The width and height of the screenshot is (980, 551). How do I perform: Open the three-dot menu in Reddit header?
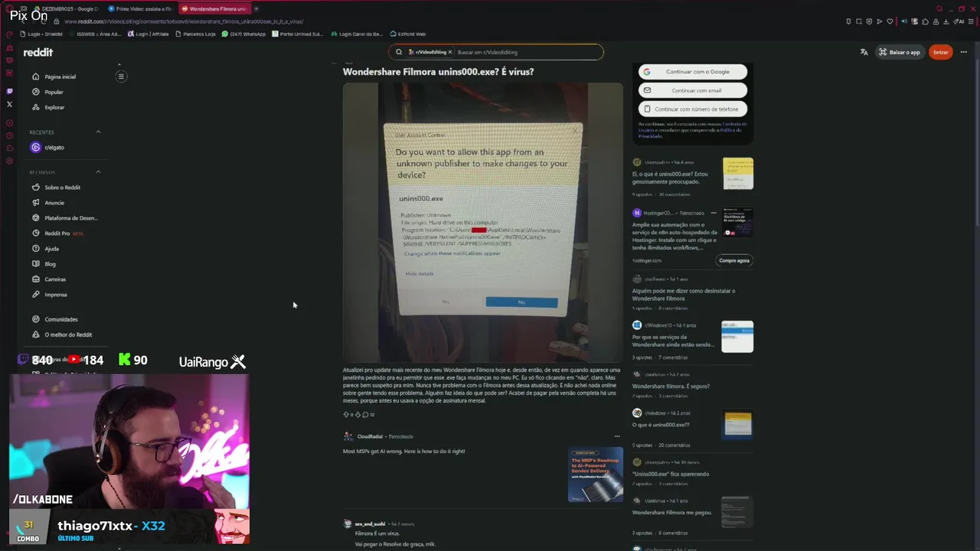point(963,52)
